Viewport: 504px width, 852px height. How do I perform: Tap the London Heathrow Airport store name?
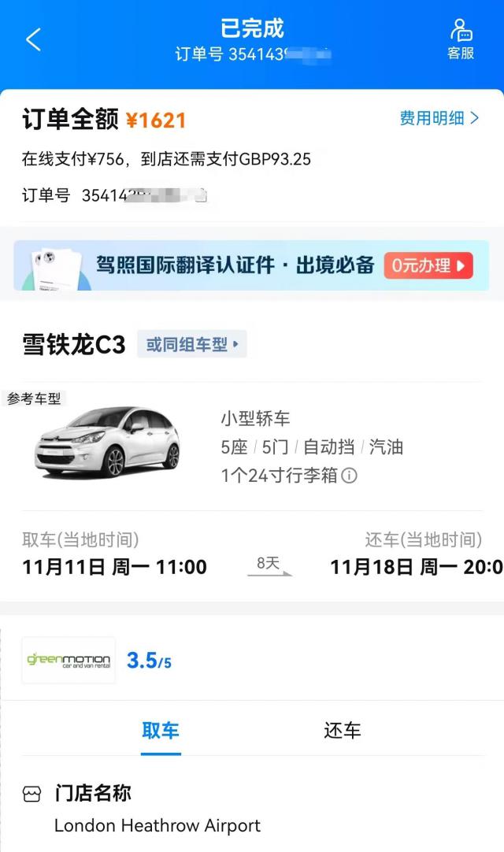pos(157,825)
